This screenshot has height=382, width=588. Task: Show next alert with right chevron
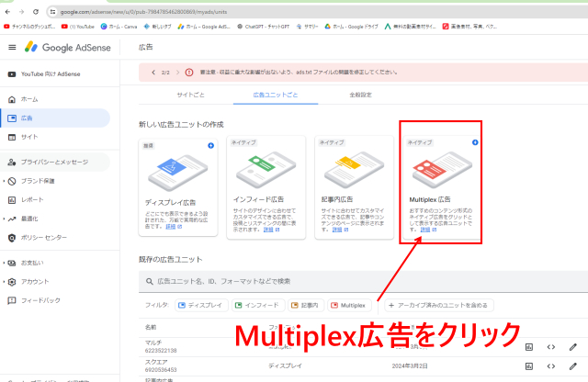coord(177,73)
